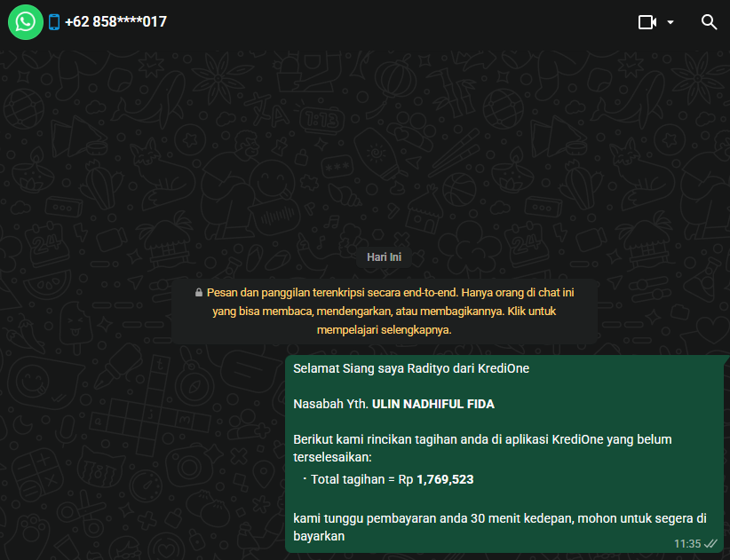Click the blue phone device icon

(54, 22)
